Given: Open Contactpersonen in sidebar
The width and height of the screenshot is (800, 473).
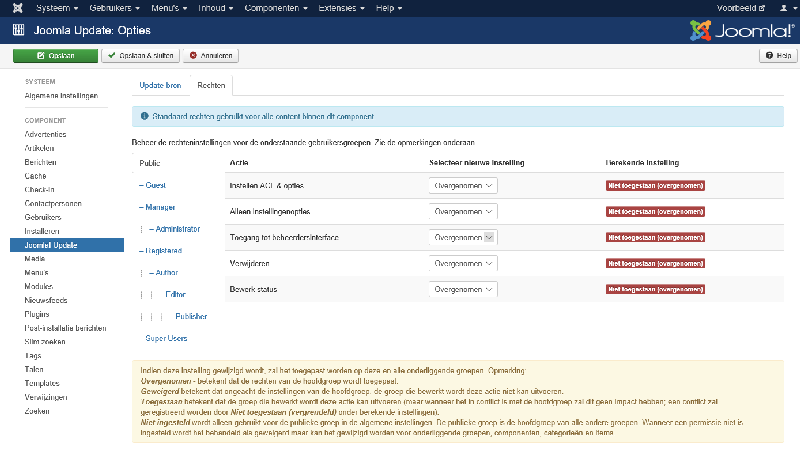Looking at the screenshot, I should tap(53, 203).
